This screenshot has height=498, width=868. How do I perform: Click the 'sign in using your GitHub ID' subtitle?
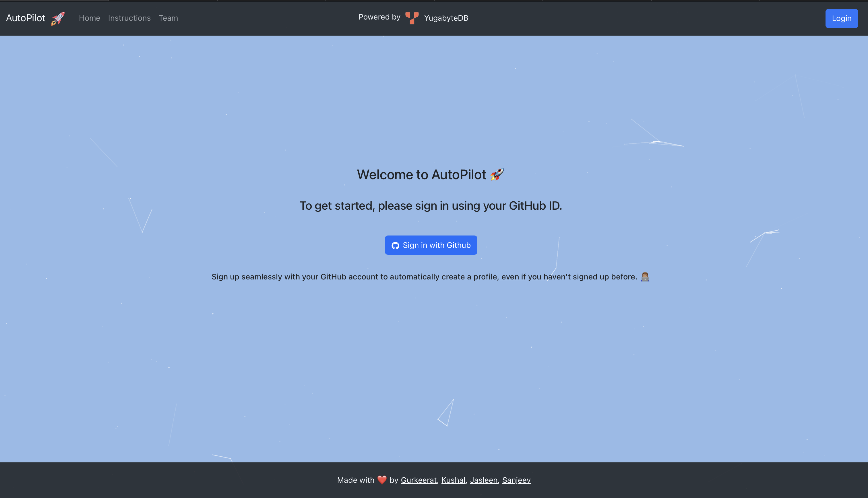click(431, 206)
